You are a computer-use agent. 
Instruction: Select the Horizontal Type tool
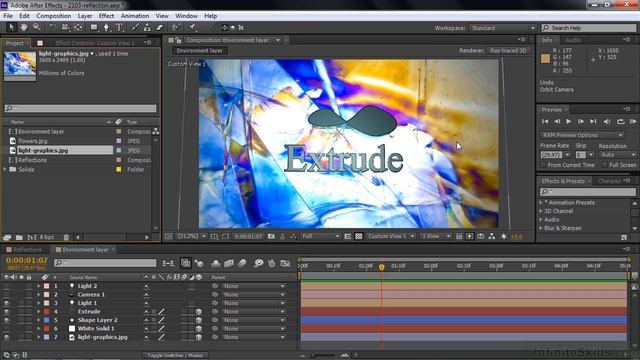[119, 27]
